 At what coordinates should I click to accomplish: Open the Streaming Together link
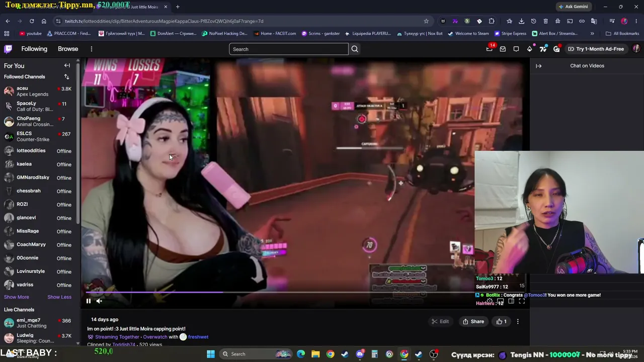tap(117, 337)
